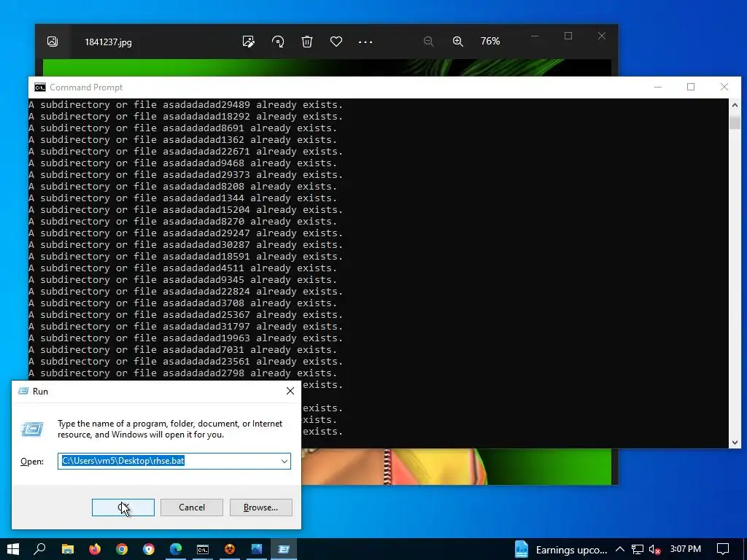This screenshot has width=747, height=560.
Task: Click Browse... in the Run dialog
Action: click(260, 507)
